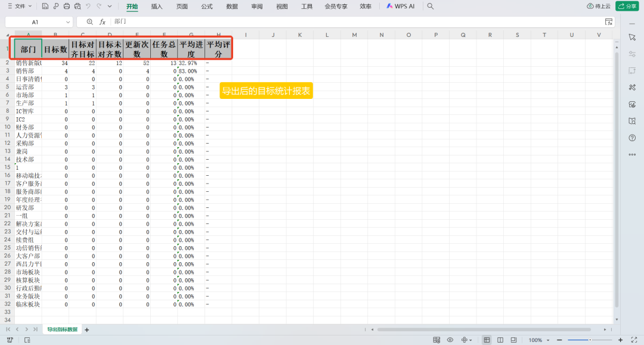Select the cell containing 32.97%
The image size is (644, 345).
[191, 63]
